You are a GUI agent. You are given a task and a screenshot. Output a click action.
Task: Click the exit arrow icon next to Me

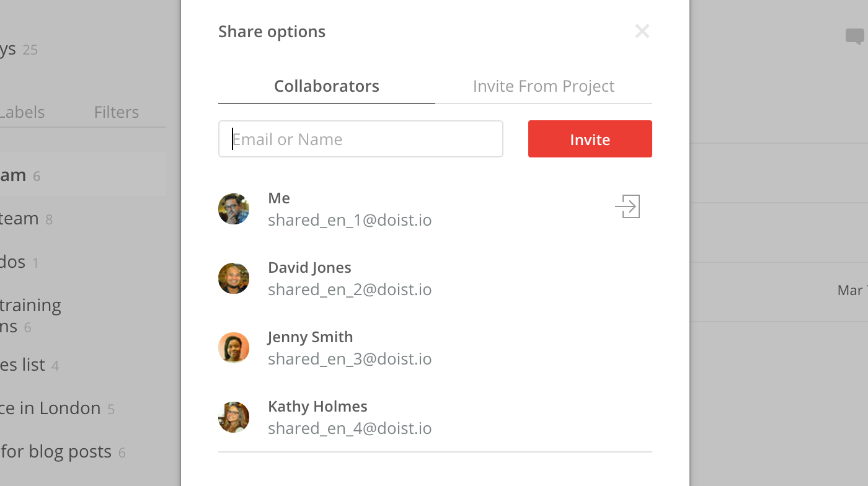(x=627, y=206)
